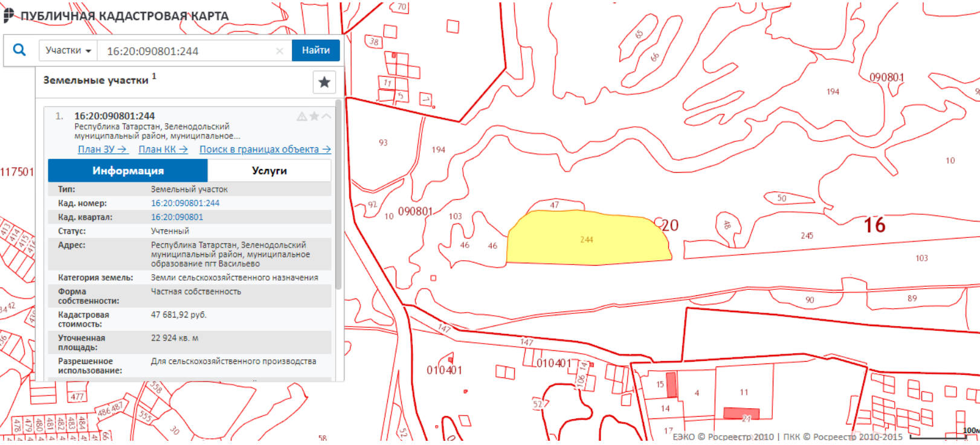Click the Rosreestr logo icon

coord(9,15)
